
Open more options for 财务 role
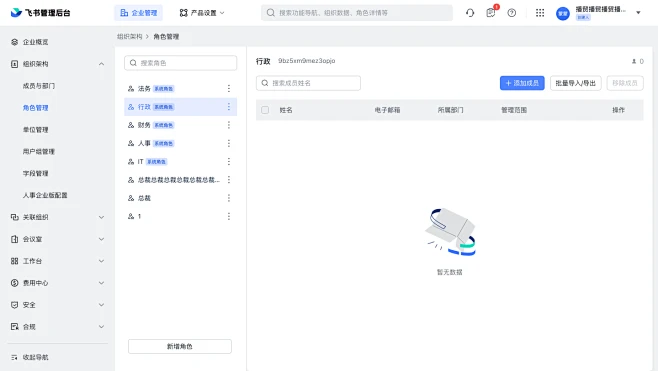point(229,125)
